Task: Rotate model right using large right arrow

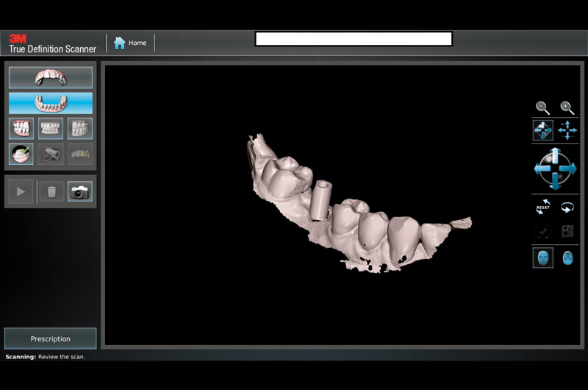Action: click(x=569, y=169)
